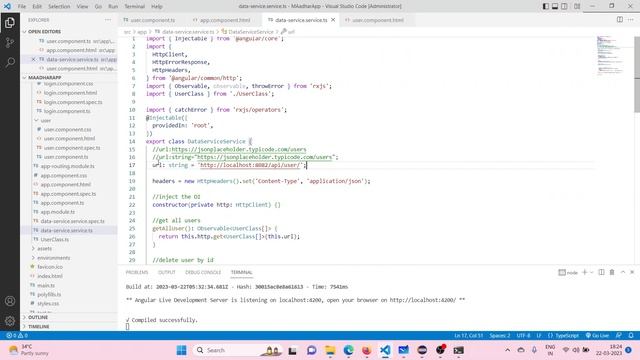Open the customize layout icon

[x=577, y=6]
